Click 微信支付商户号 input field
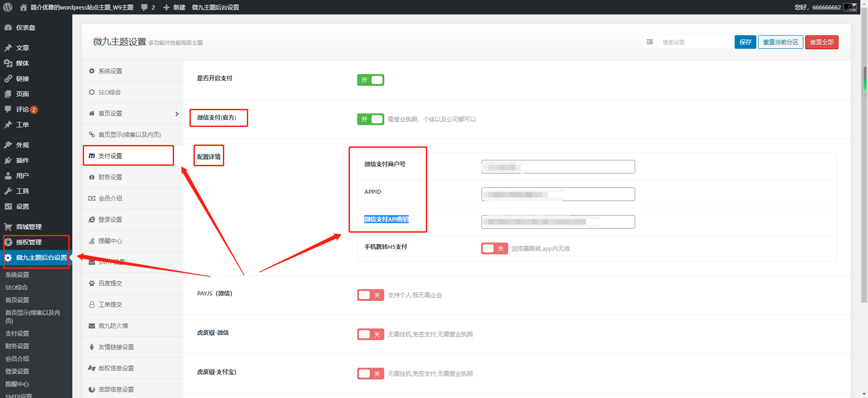Image resolution: width=868 pixels, height=398 pixels. 558,167
